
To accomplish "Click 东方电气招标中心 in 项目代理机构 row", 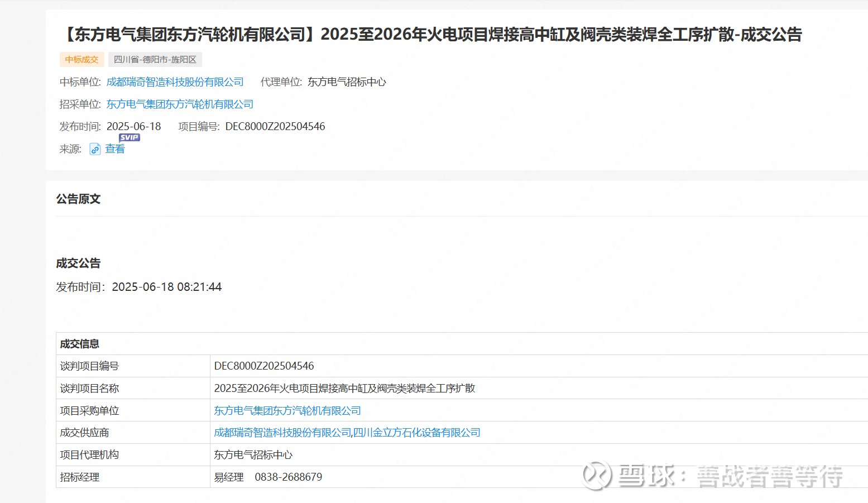I will 253,455.
